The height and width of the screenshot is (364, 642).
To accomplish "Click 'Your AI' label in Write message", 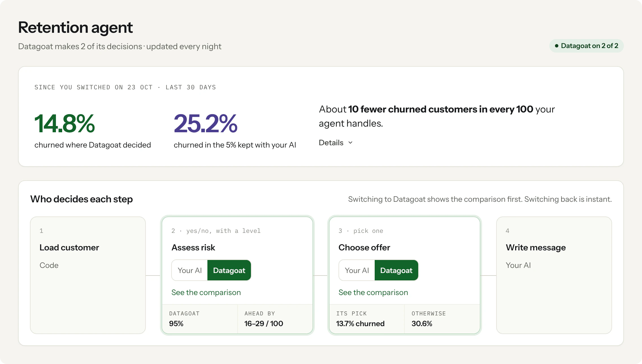I will coord(518,265).
